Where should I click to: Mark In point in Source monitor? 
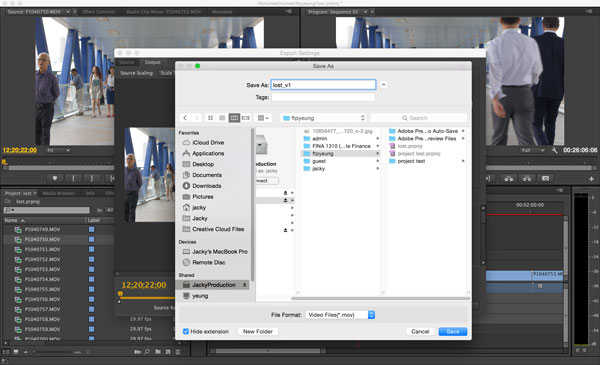pyautogui.click(x=73, y=178)
